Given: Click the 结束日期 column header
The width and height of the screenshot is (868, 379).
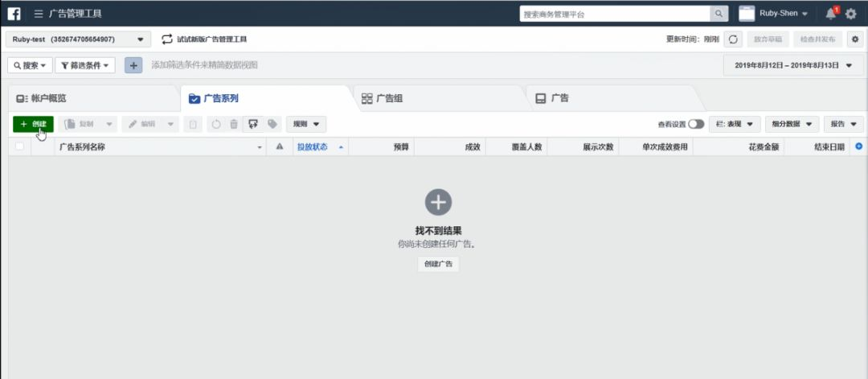Looking at the screenshot, I should coord(817,146).
